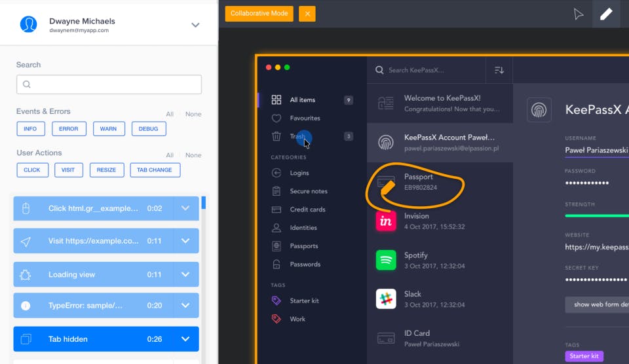The width and height of the screenshot is (629, 364).
Task: Toggle the CLICK user action filter
Action: tap(32, 170)
